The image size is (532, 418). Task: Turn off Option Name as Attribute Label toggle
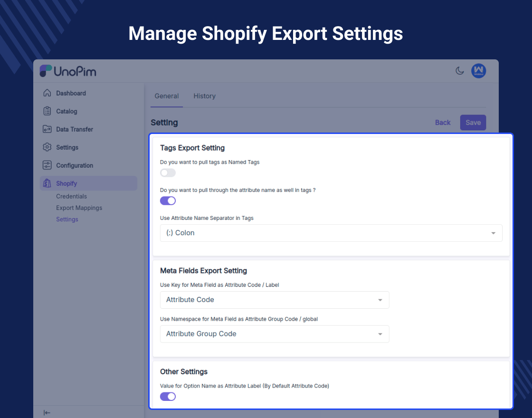coord(168,396)
